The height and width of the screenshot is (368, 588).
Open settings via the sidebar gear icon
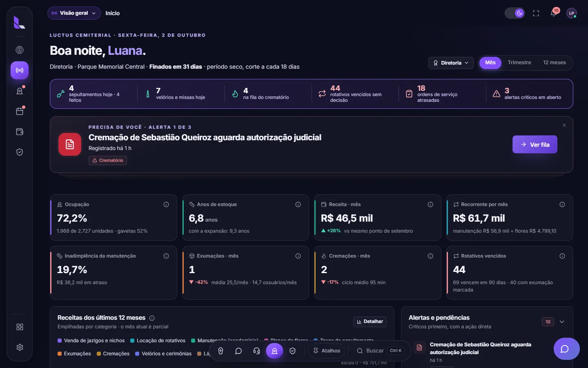point(20,347)
